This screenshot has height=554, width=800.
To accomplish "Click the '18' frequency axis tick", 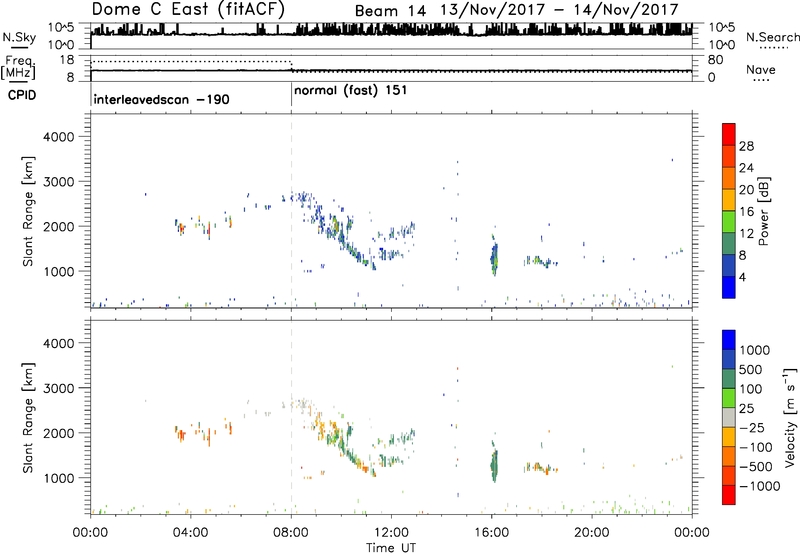I will pos(67,60).
